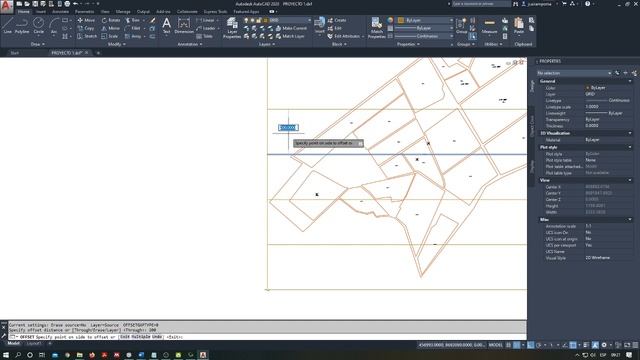Click the Table annotation tool

(205, 36)
